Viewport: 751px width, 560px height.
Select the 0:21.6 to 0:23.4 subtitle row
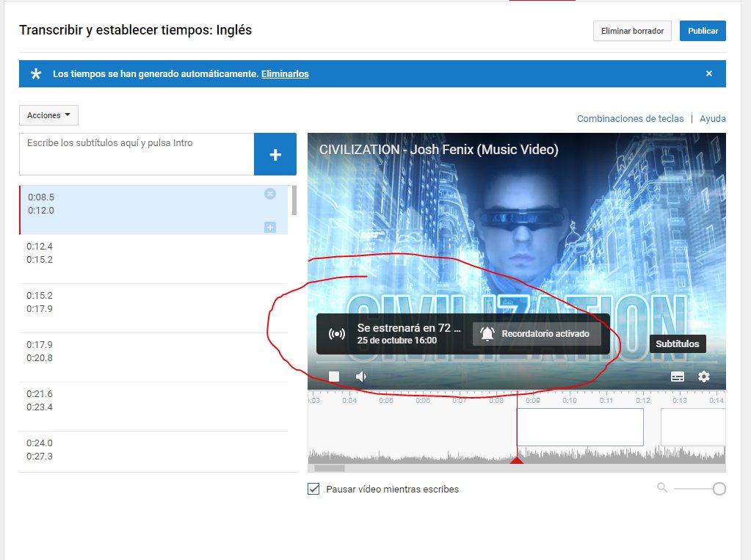click(153, 407)
